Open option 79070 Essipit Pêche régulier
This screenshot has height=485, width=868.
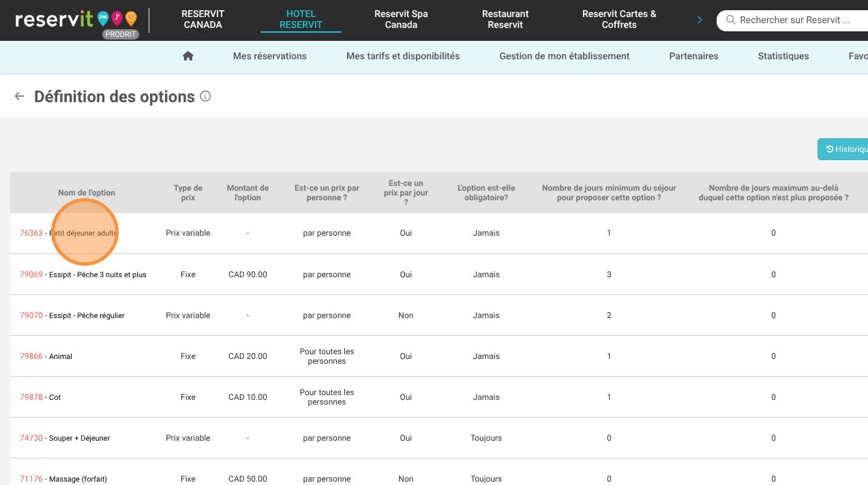(x=72, y=315)
